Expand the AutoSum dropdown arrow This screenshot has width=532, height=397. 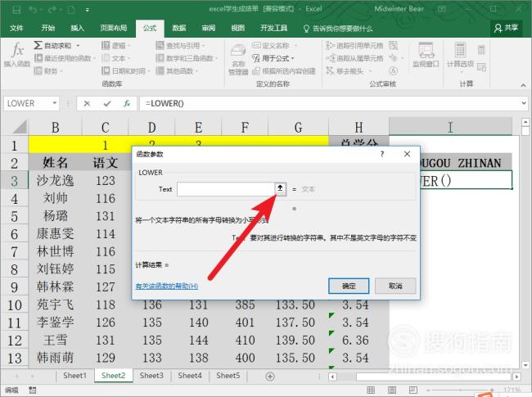pyautogui.click(x=78, y=46)
